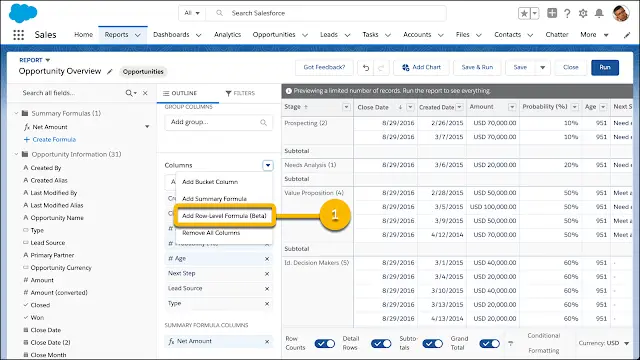The image size is (640, 360).
Task: Toggle the Row Counts switch
Action: tap(324, 344)
